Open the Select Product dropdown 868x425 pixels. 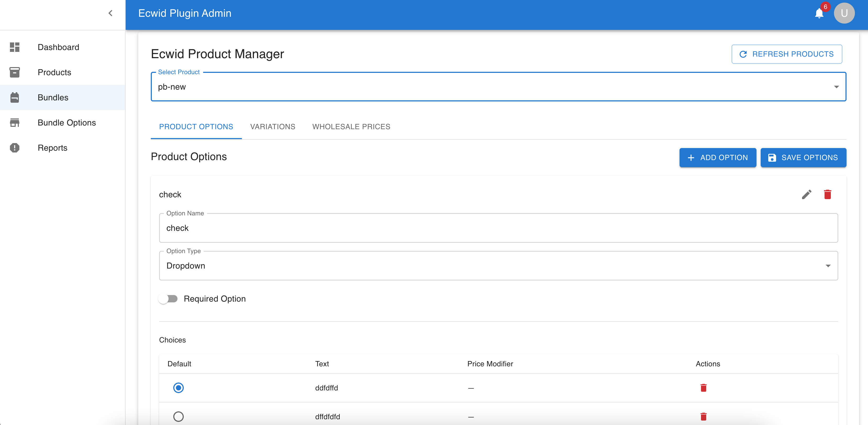pyautogui.click(x=498, y=87)
